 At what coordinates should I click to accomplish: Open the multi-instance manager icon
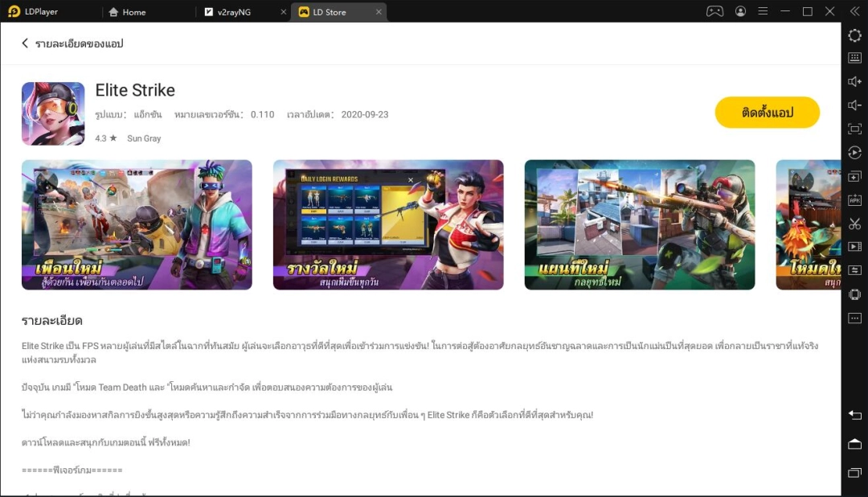pyautogui.click(x=855, y=176)
